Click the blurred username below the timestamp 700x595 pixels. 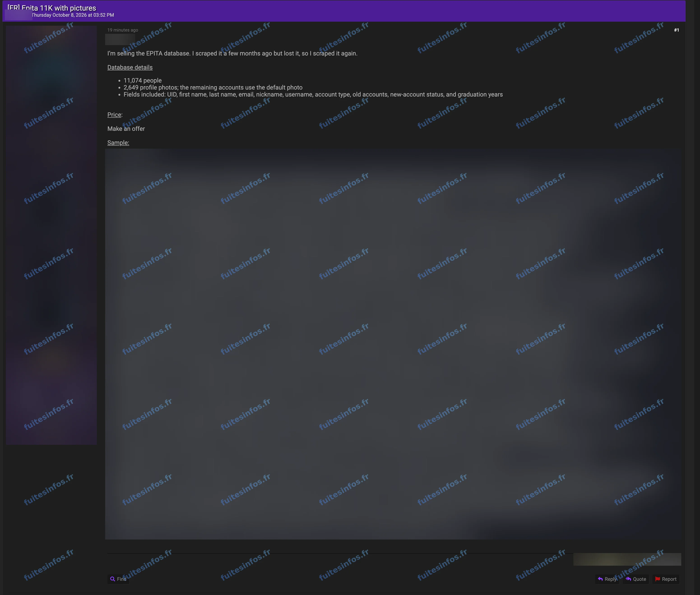point(120,39)
